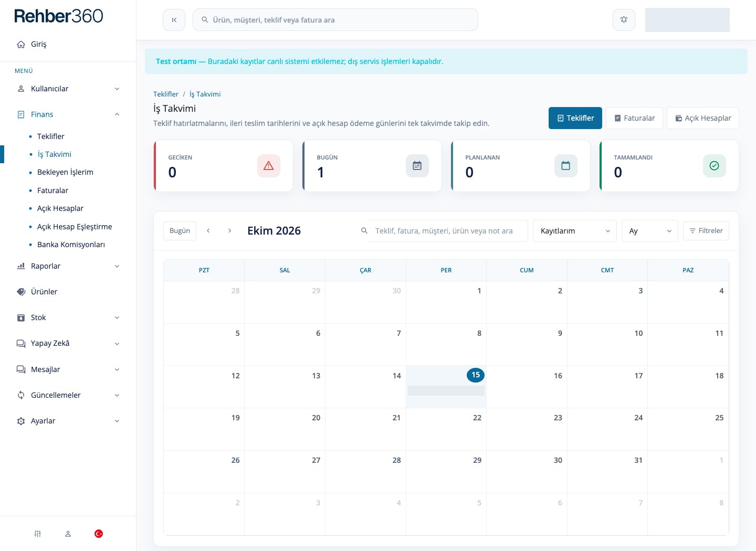Viewport: 756px width, 551px height.
Task: Click the Bugün button
Action: click(x=180, y=231)
